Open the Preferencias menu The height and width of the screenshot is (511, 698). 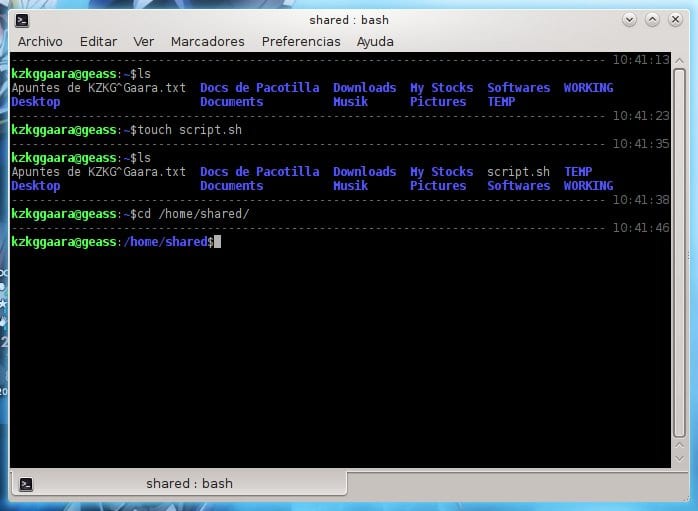pos(301,41)
